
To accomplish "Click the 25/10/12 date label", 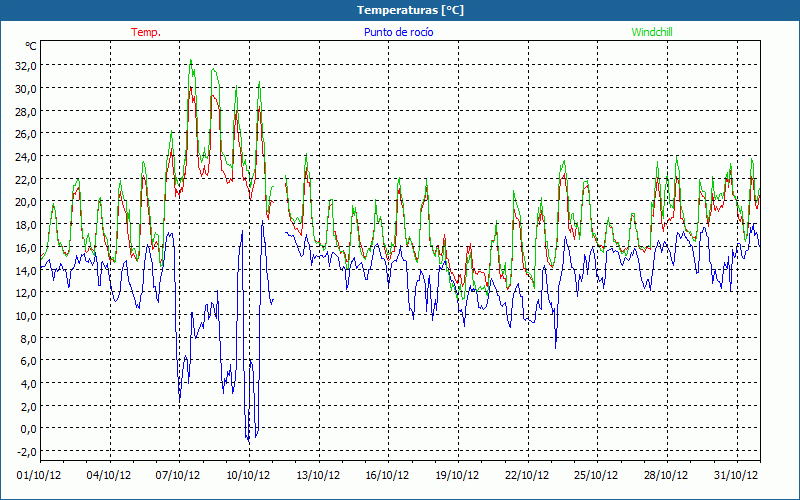I will coord(596,476).
